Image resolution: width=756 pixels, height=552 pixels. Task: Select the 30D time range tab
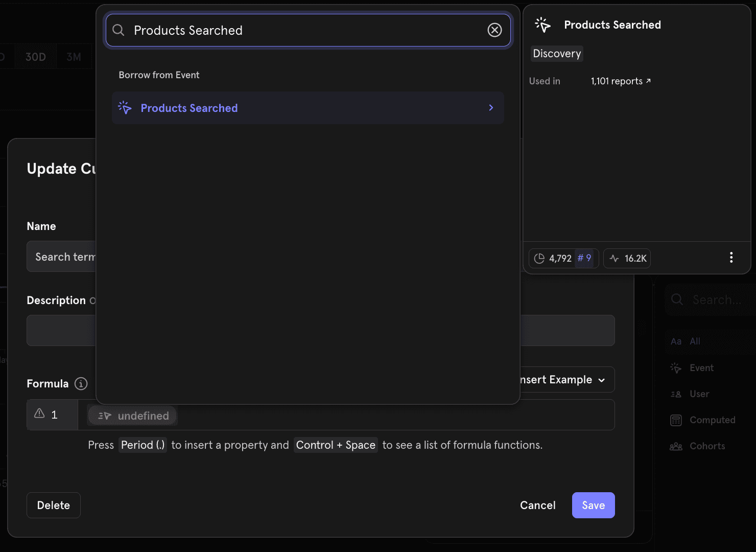(36, 57)
